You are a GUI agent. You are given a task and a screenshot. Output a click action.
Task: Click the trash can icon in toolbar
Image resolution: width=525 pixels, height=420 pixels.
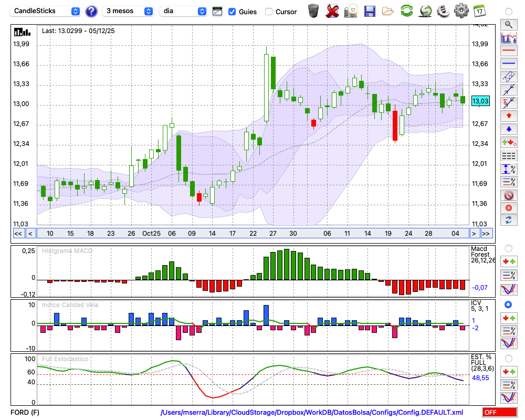[x=313, y=10]
